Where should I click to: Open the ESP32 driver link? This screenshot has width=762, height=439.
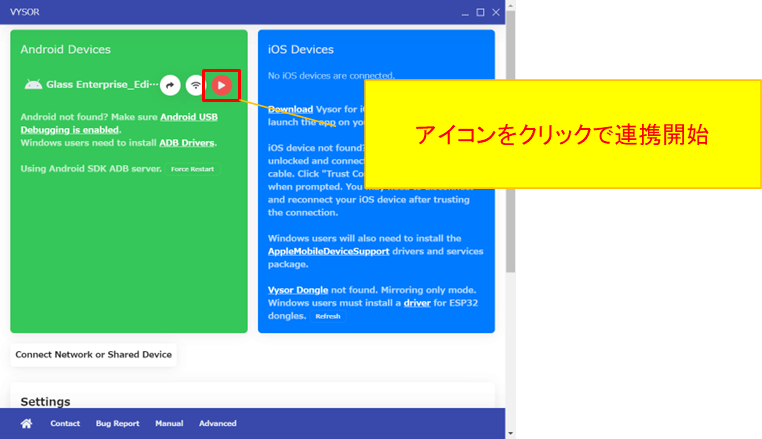417,302
